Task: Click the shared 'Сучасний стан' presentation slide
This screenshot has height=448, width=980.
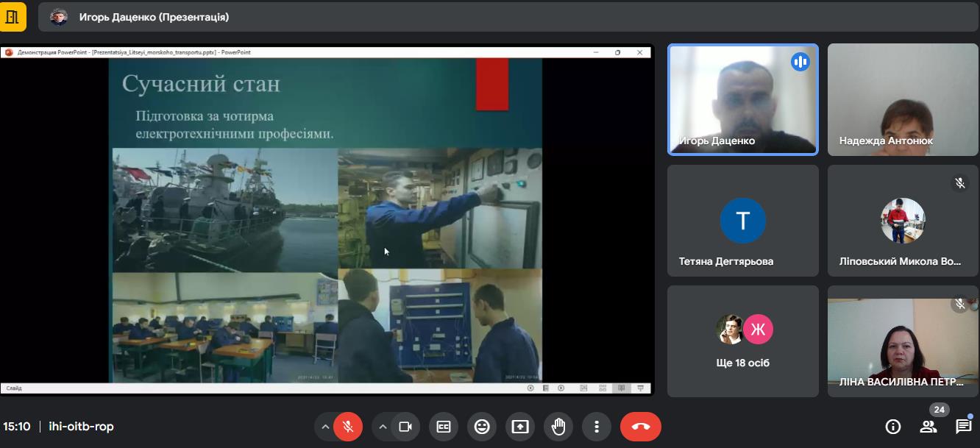Action: [x=326, y=221]
